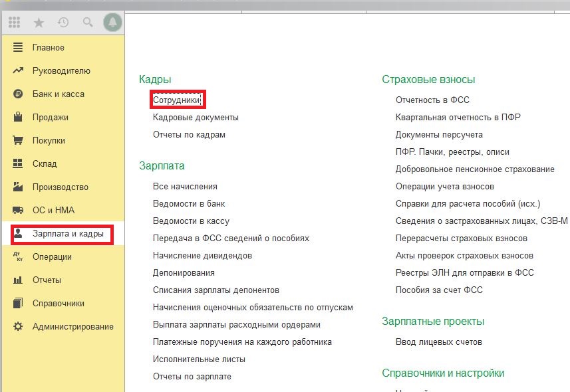Click the Операции Дт/Кт icon
570x392 pixels.
(18, 256)
